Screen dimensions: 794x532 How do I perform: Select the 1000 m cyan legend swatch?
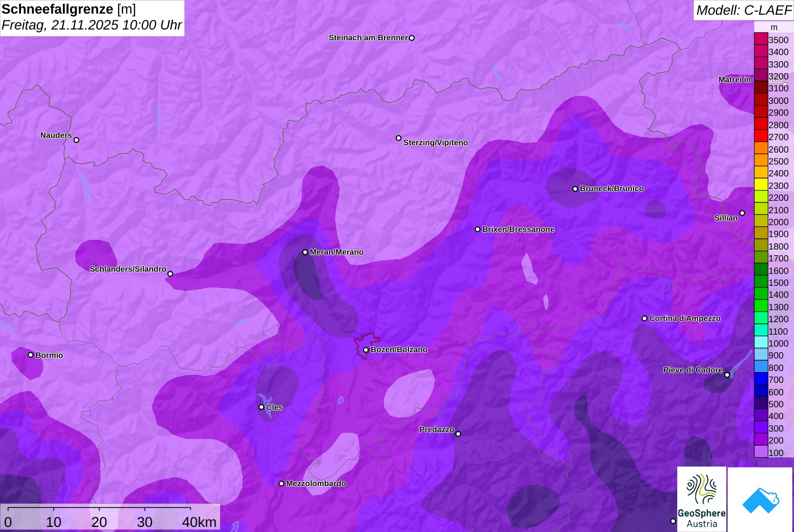coord(761,343)
